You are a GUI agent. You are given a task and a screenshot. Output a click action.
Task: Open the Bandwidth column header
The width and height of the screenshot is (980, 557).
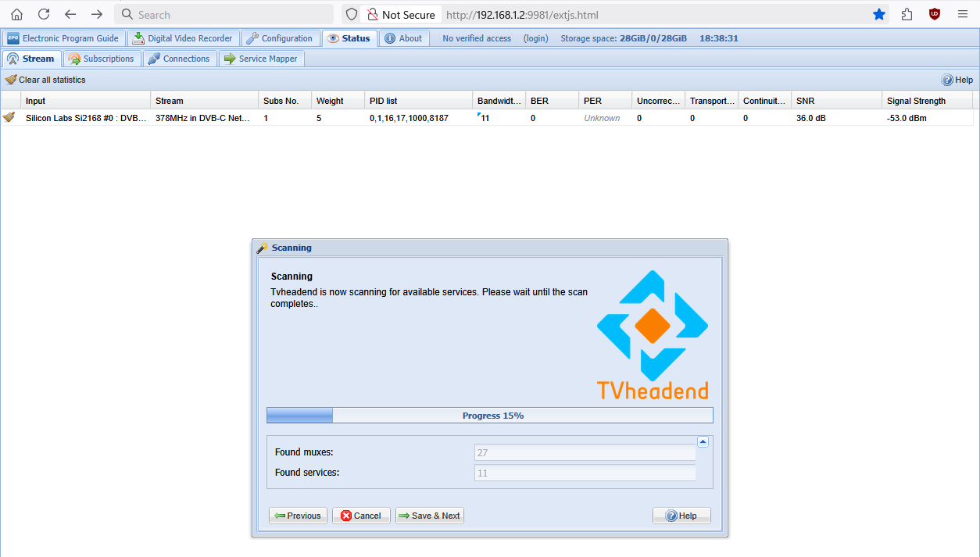(499, 101)
